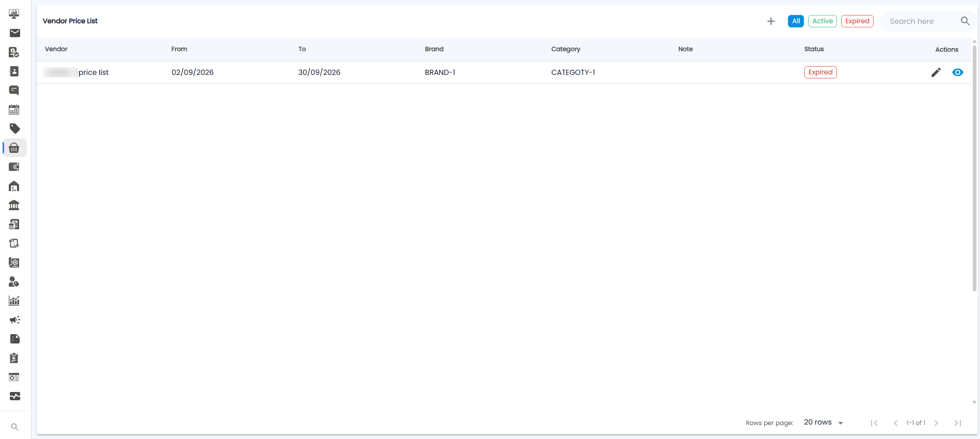Image resolution: width=980 pixels, height=439 pixels.
Task: Open the warehouse icon in sidebar
Action: [14, 186]
